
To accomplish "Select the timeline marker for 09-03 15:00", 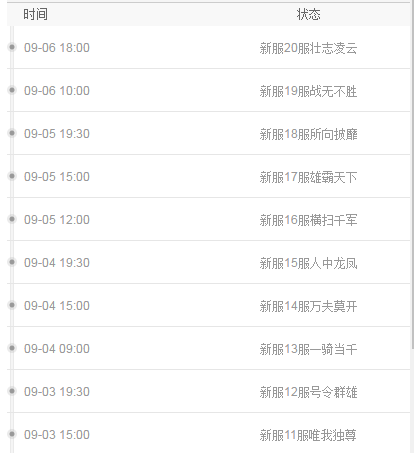I will point(12,434).
